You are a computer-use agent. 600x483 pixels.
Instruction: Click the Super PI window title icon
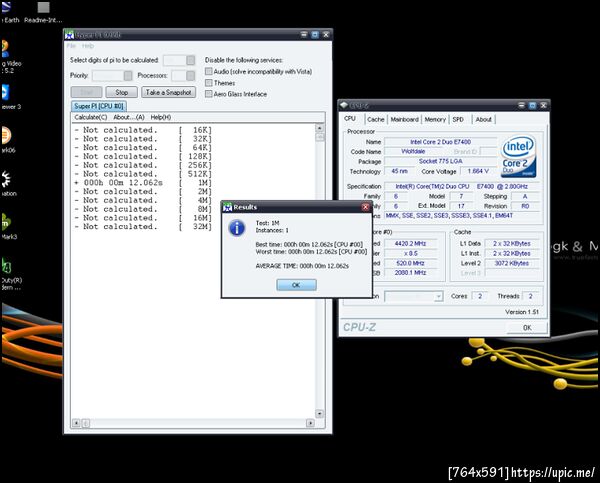69,35
